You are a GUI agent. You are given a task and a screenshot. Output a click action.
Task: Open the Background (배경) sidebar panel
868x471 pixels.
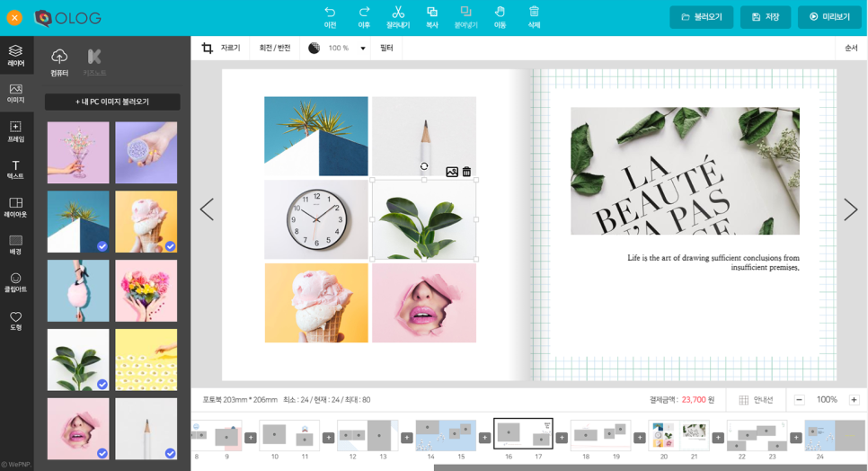tap(16, 245)
